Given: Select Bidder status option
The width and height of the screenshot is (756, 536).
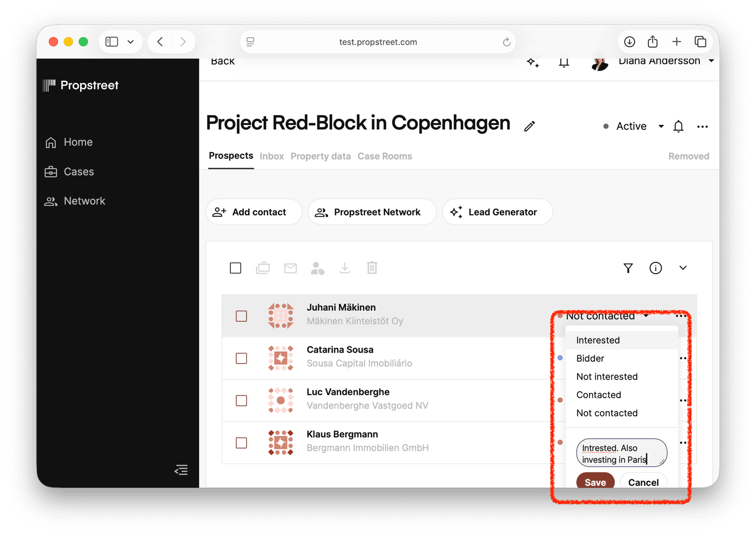Looking at the screenshot, I should click(x=622, y=358).
